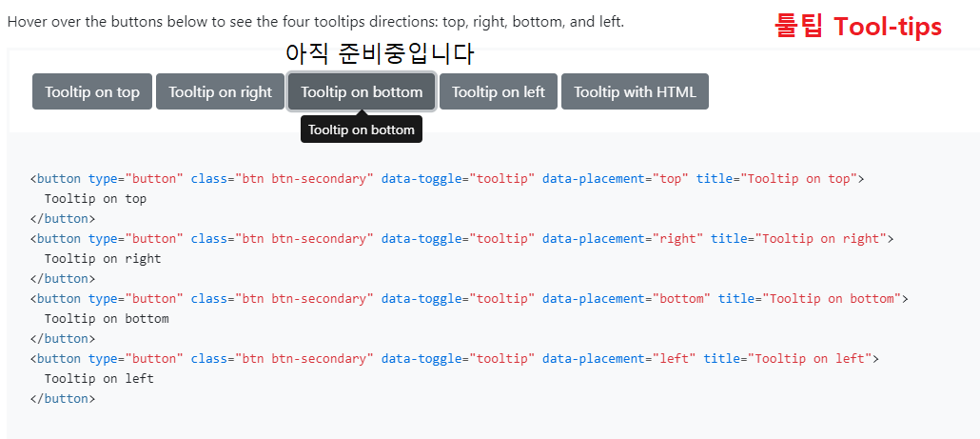Screen dimensions: 980x439
Task: Click the "Tooltip on top" button
Action: pos(92,91)
